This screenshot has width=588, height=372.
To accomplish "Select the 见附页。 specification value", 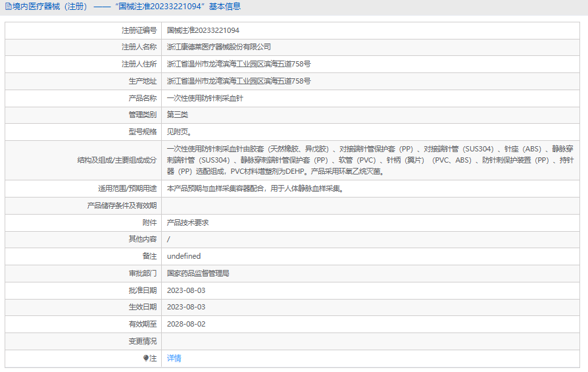I will point(180,132).
